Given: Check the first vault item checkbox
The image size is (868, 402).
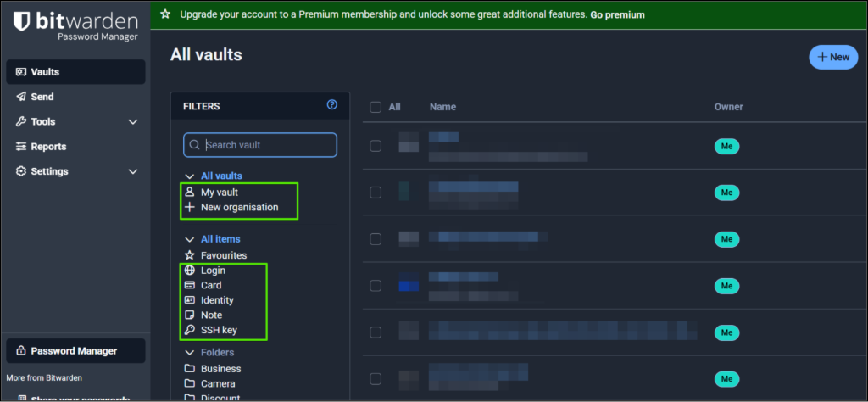Looking at the screenshot, I should [376, 146].
